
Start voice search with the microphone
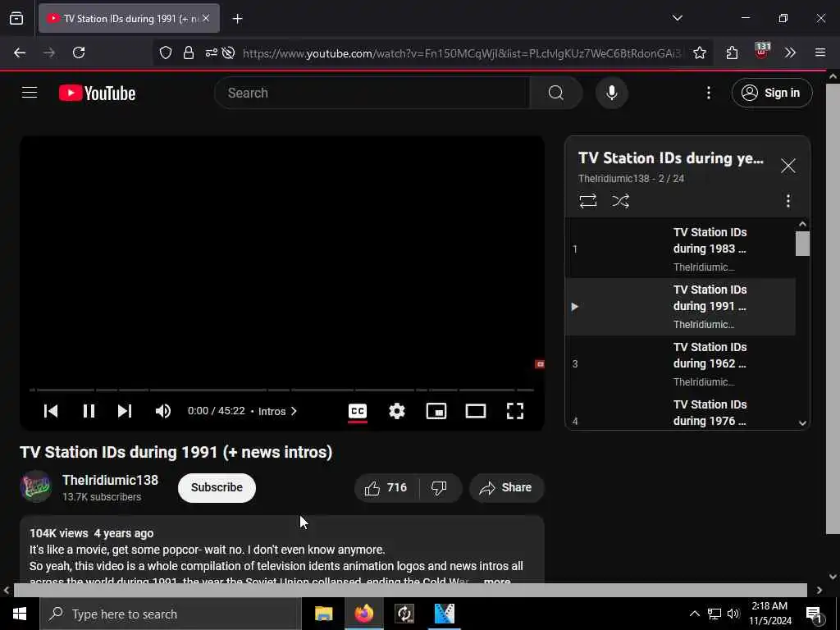pyautogui.click(x=611, y=93)
